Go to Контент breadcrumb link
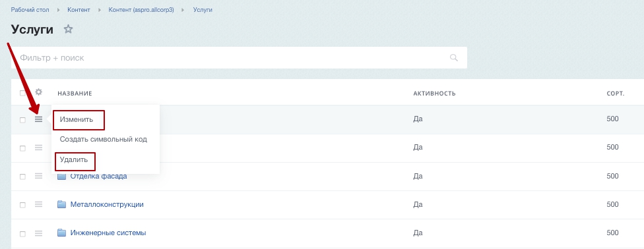 tap(79, 10)
